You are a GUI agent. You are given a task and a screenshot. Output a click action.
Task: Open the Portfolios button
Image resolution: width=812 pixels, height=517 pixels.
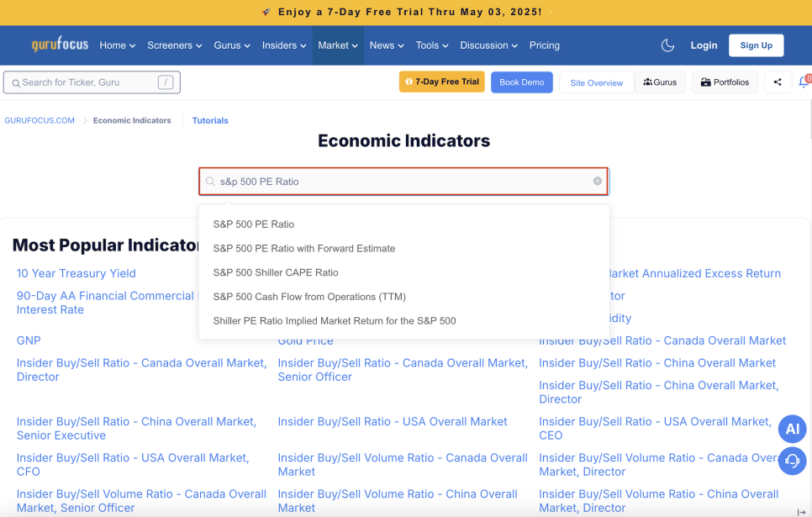point(725,82)
